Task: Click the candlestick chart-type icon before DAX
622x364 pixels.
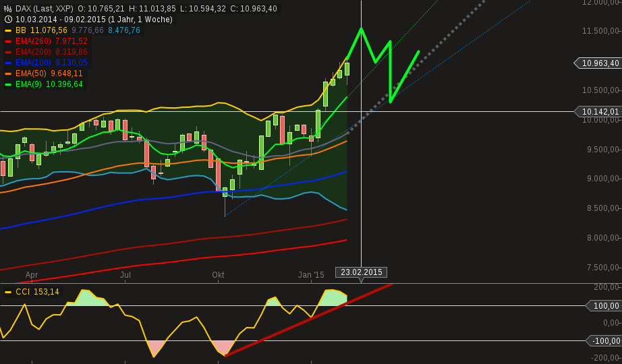Action: [7, 9]
